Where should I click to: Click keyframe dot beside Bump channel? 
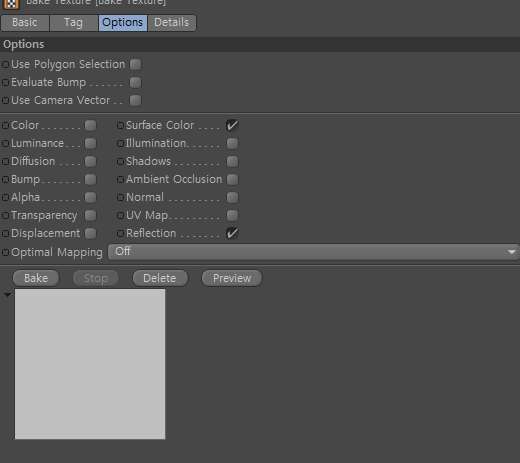point(5,179)
